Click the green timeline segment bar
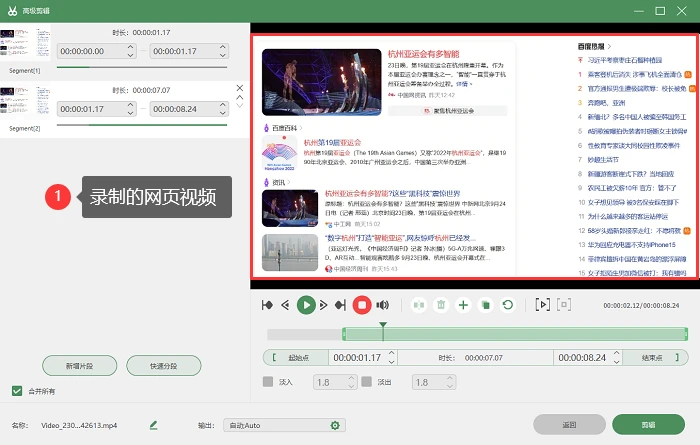This screenshot has height=445, width=700. coord(515,334)
